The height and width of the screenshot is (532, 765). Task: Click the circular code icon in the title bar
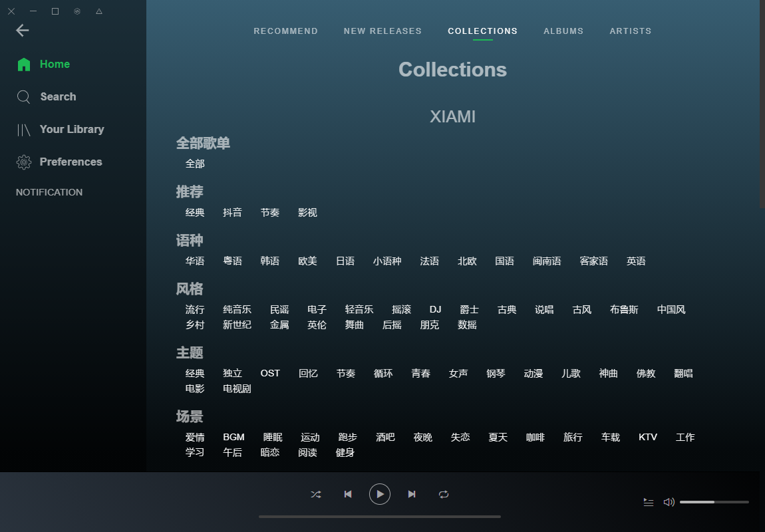coord(77,11)
